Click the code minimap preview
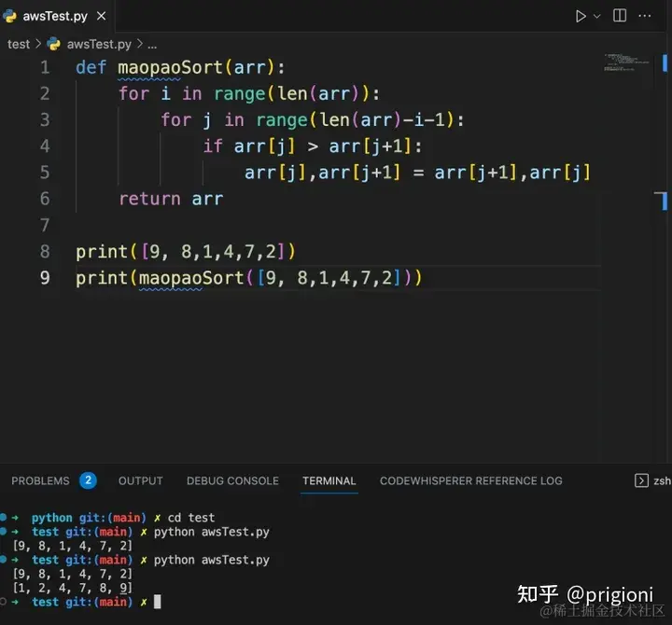 point(626,62)
